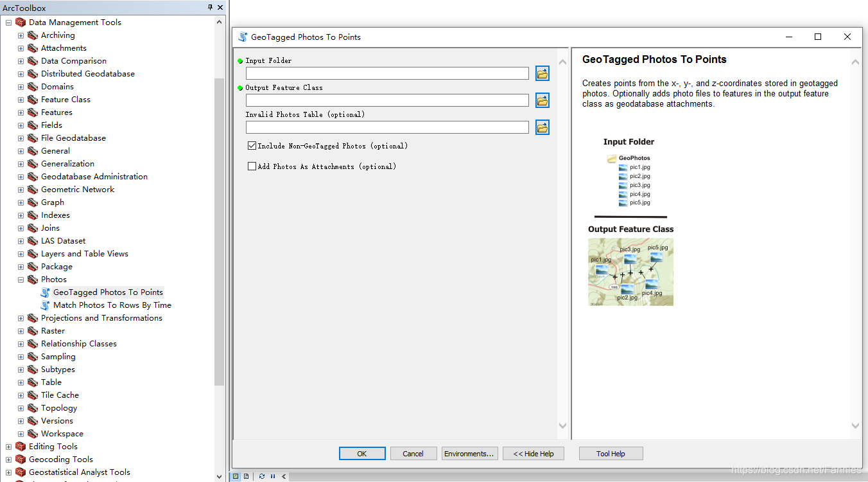Select the Distributed Geodatabase label

tap(88, 74)
